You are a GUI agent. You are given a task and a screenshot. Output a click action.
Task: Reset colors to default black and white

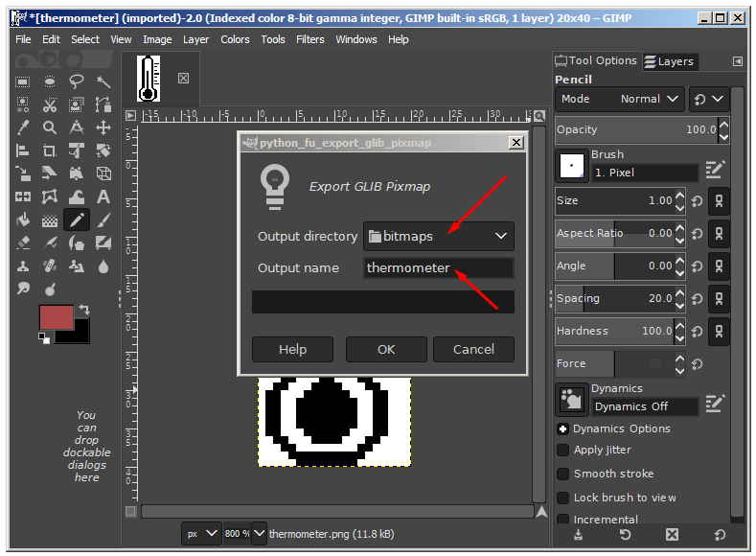[44, 338]
